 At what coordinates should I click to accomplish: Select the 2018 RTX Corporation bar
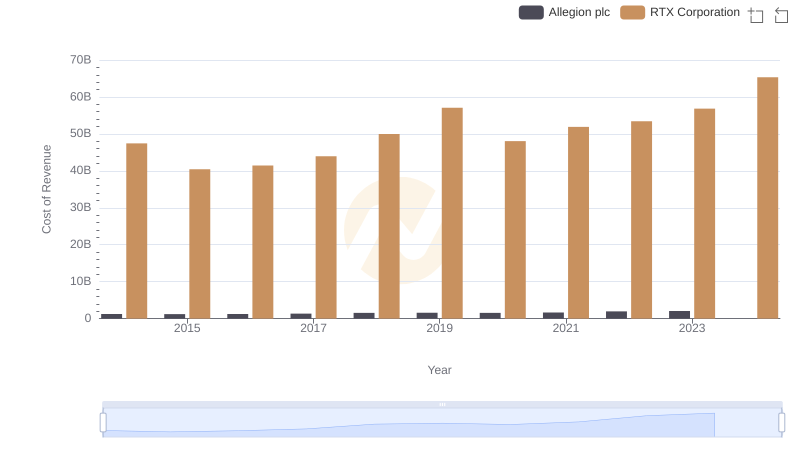[389, 226]
